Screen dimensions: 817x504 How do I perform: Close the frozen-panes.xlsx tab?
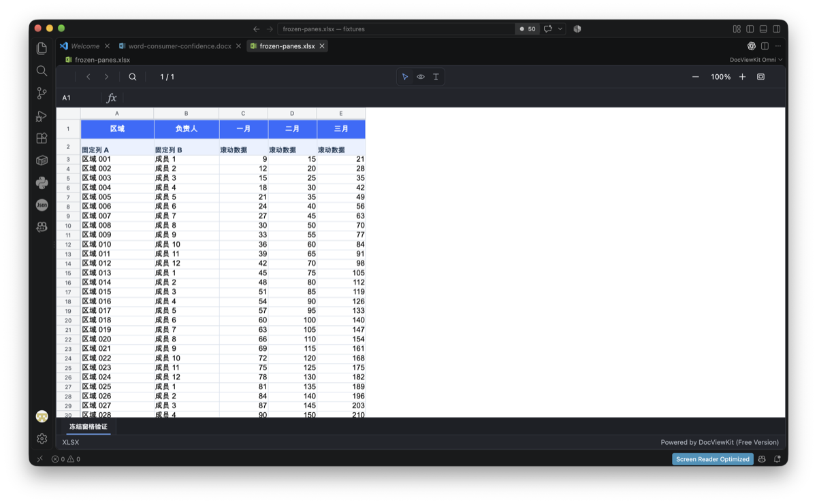[x=322, y=46]
